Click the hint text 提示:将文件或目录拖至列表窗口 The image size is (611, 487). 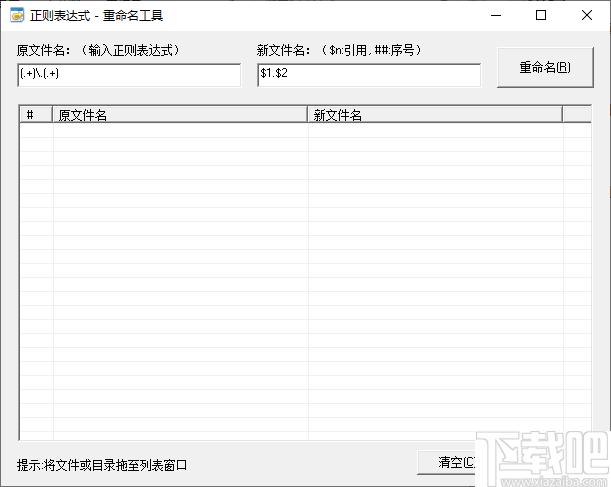point(102,465)
